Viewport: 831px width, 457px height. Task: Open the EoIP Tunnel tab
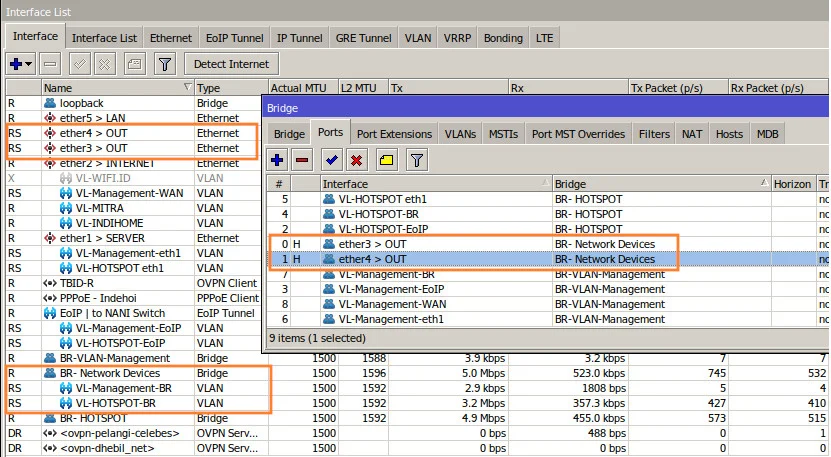click(235, 38)
